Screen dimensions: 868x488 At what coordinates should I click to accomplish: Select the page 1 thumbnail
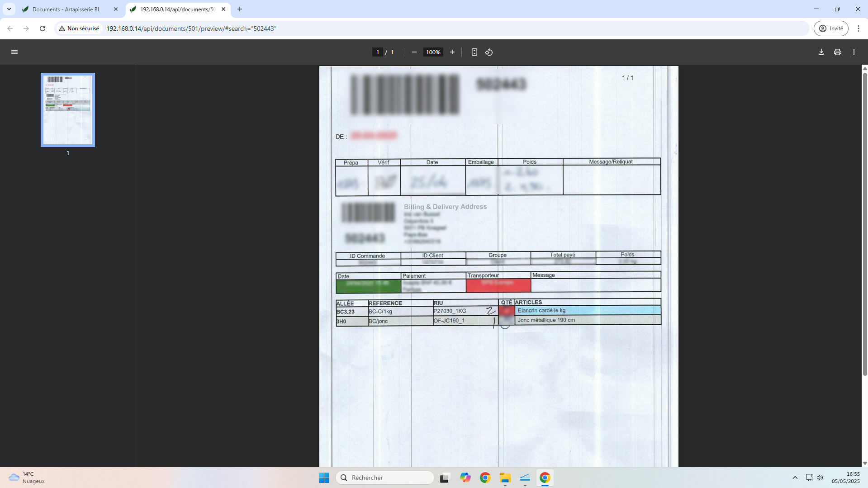(68, 110)
